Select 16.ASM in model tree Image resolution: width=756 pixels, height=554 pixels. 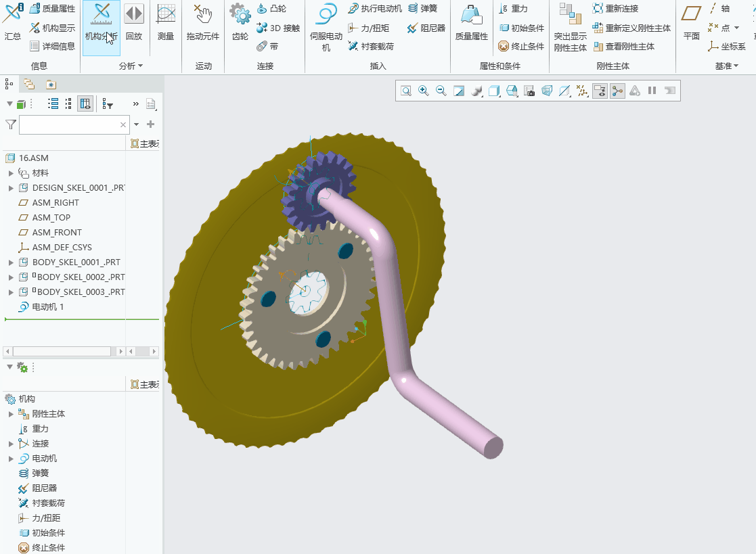coord(34,158)
